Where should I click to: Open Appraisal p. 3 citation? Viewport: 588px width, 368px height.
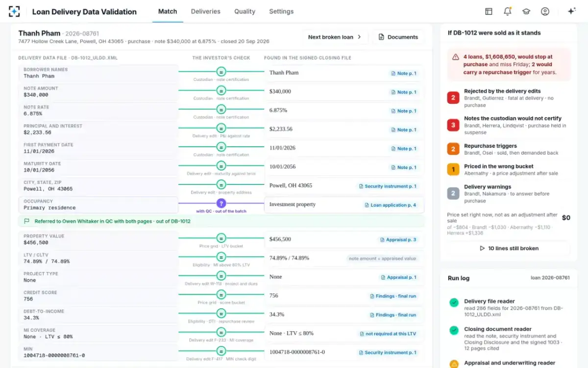coord(399,239)
